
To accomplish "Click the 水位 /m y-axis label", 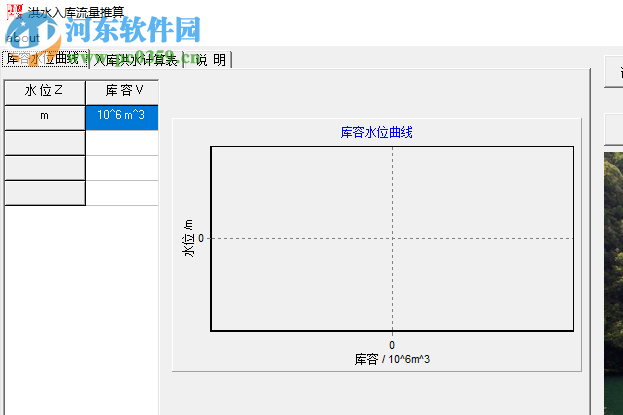I will click(188, 238).
